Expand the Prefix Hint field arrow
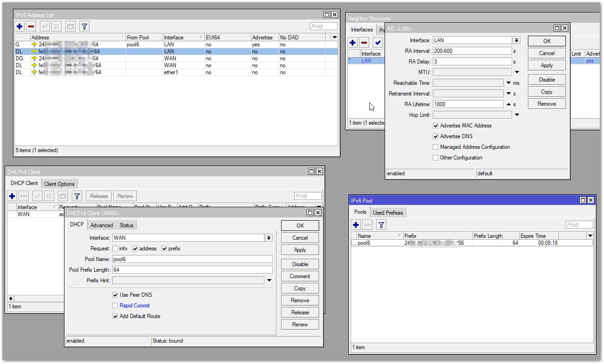This screenshot has width=604, height=364. 269,281
